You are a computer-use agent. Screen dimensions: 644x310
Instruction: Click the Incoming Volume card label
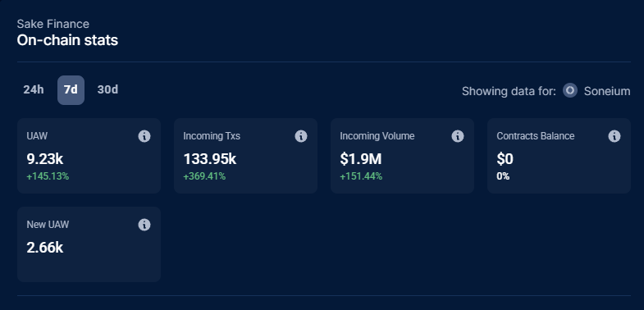377,136
